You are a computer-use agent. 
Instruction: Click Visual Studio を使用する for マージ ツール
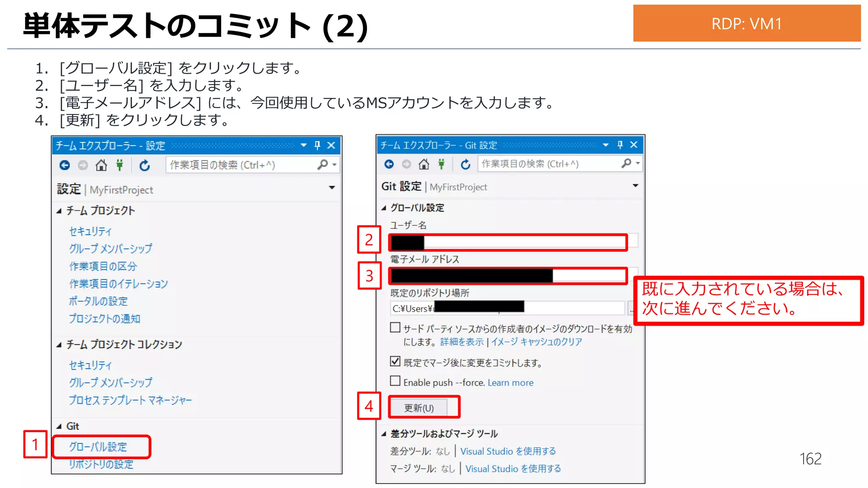pyautogui.click(x=513, y=469)
